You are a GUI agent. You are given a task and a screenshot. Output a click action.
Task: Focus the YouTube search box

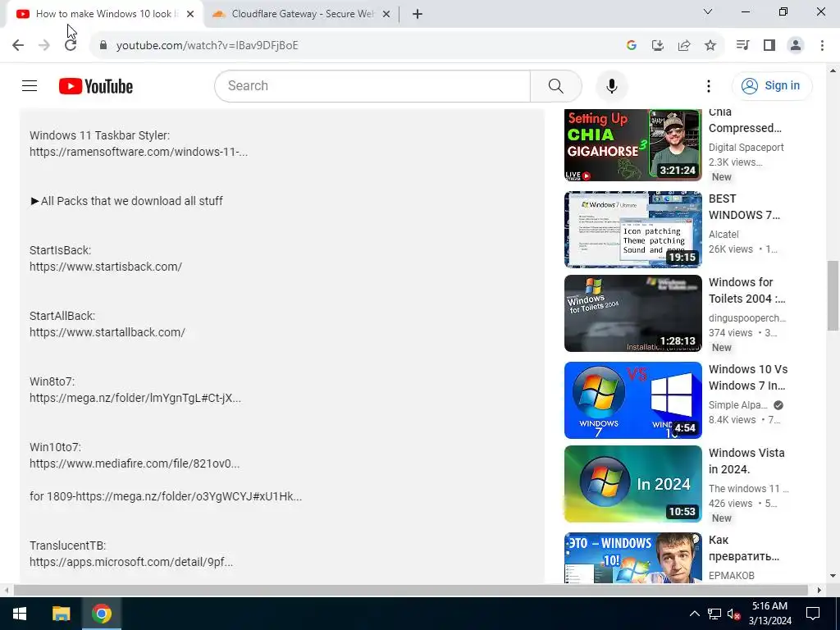tap(372, 85)
